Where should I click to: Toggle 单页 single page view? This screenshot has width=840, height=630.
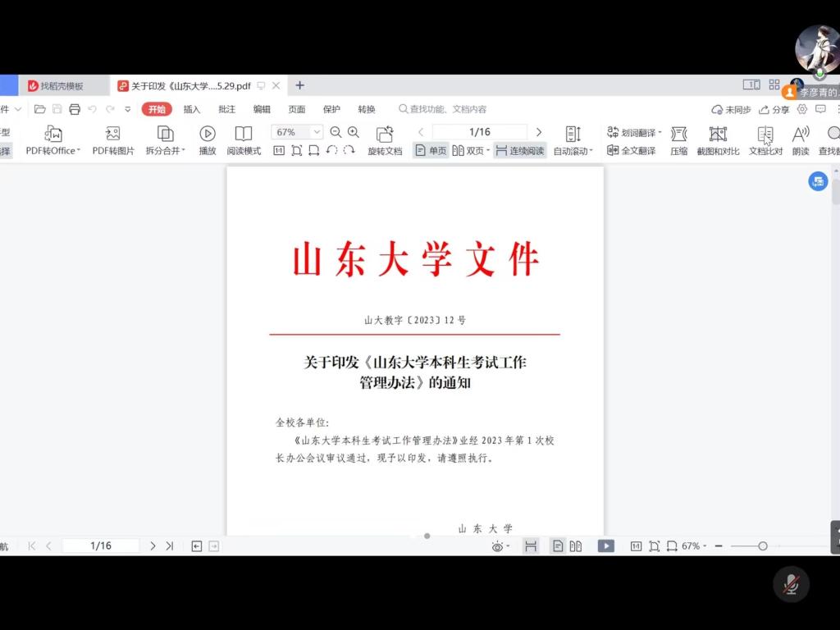pyautogui.click(x=431, y=151)
